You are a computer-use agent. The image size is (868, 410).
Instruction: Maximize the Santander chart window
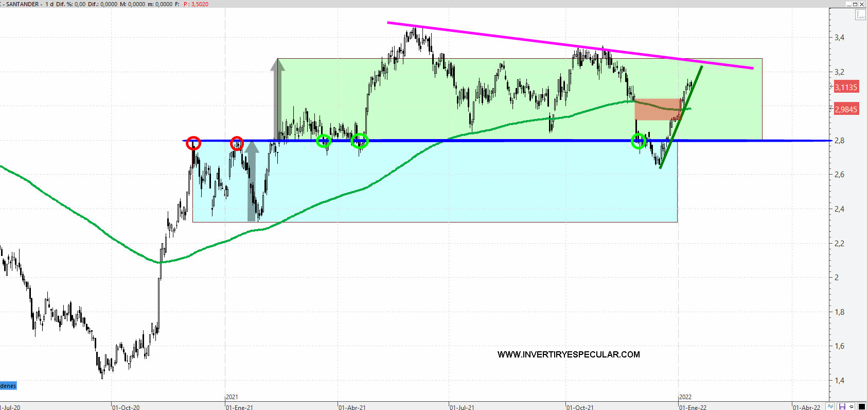point(855,4)
